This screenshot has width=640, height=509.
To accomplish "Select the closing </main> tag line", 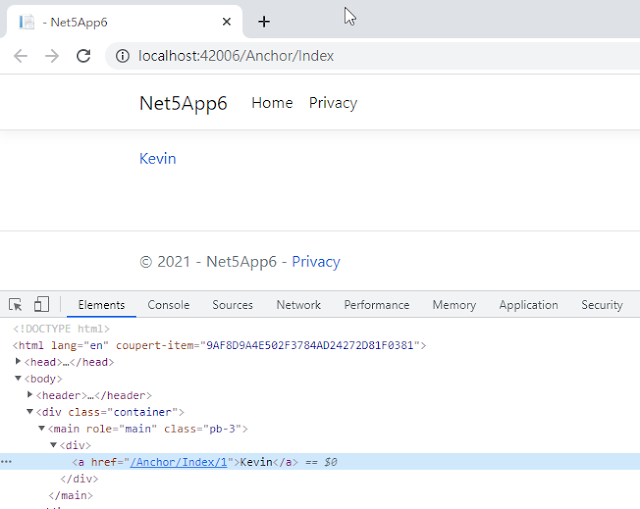I will (71, 495).
